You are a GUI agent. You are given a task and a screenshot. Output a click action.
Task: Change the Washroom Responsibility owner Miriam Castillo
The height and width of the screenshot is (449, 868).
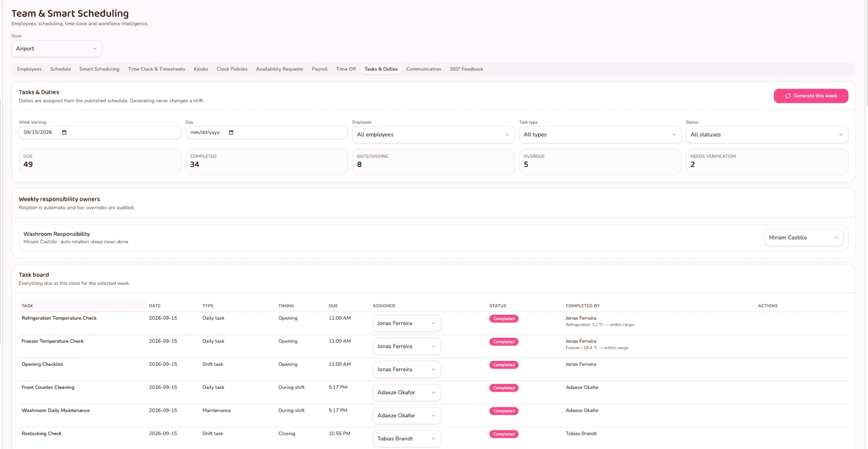point(803,238)
